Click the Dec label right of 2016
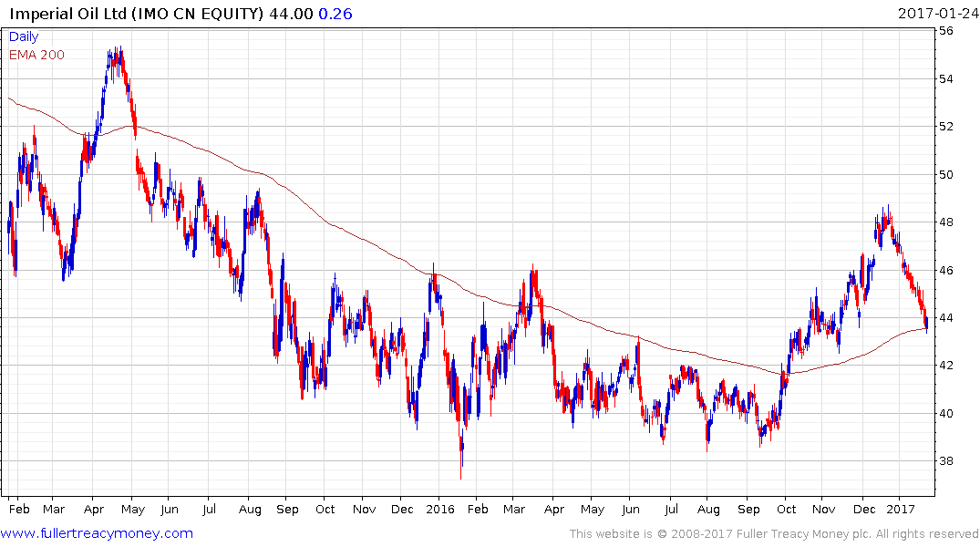 tap(864, 509)
